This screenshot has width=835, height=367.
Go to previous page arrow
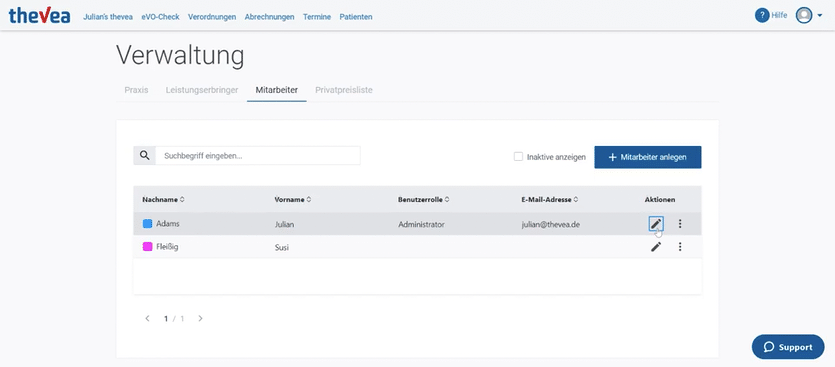point(148,319)
